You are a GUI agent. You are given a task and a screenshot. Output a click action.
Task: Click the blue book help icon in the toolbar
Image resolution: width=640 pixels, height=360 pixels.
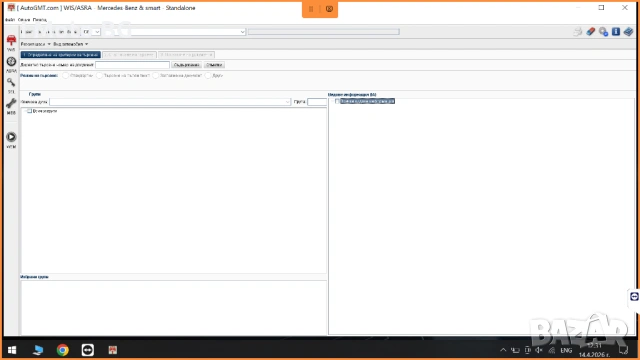tap(629, 32)
